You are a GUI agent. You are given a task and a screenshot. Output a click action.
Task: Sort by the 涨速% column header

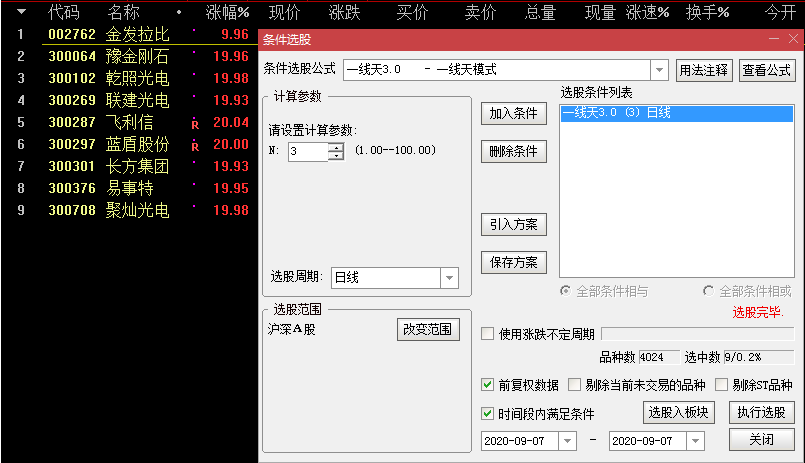[x=647, y=12]
